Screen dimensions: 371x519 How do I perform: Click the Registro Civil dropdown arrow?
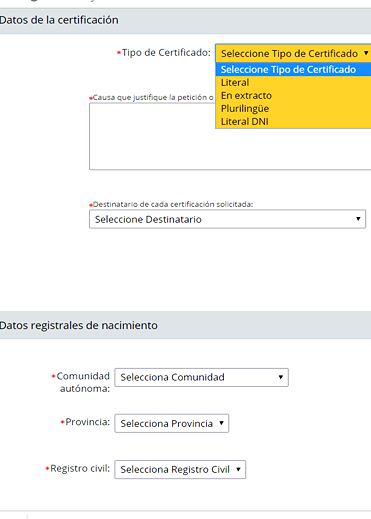[238, 469]
